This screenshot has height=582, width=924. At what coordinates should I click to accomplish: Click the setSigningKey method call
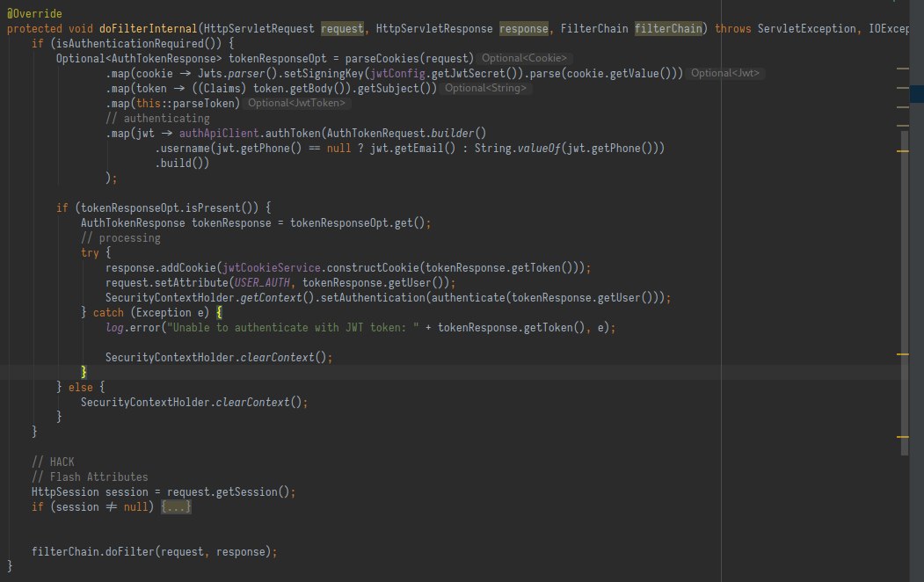click(x=324, y=74)
